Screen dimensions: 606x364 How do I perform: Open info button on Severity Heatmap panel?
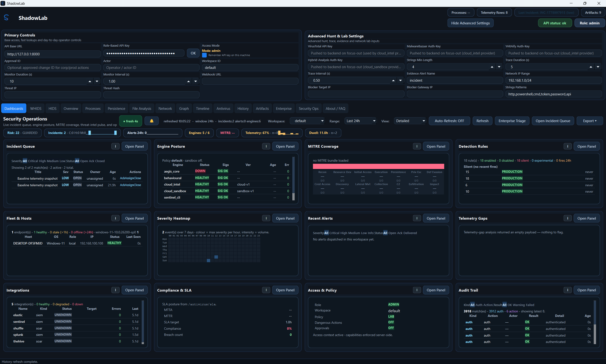tap(266, 218)
